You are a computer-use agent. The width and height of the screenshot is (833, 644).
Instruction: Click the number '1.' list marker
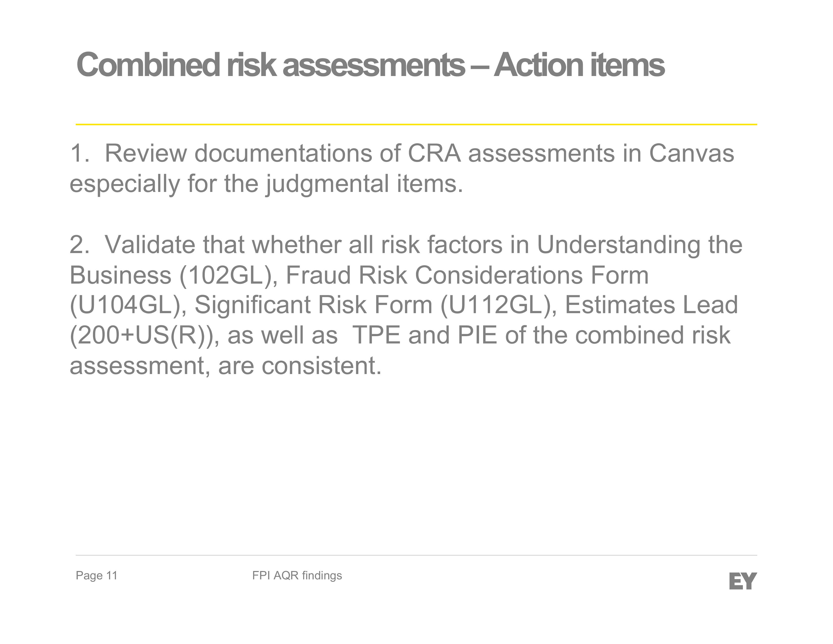80,153
